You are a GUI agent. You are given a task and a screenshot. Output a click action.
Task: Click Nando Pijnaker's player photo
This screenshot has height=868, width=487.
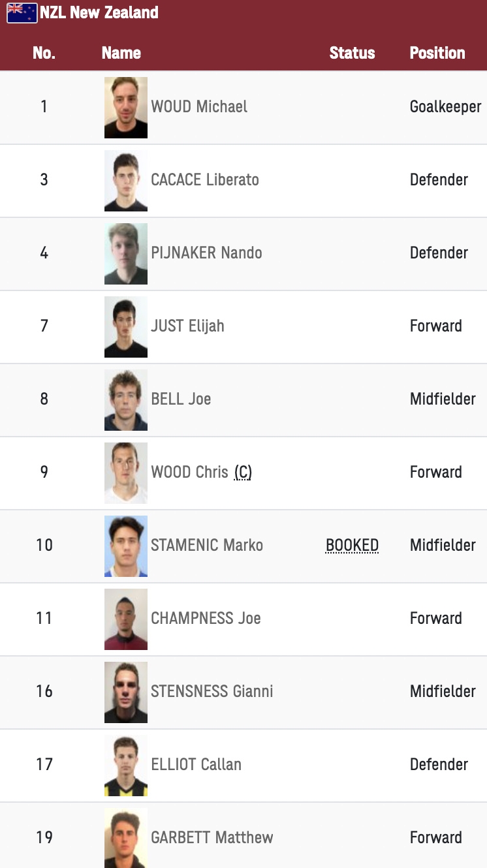pos(126,254)
